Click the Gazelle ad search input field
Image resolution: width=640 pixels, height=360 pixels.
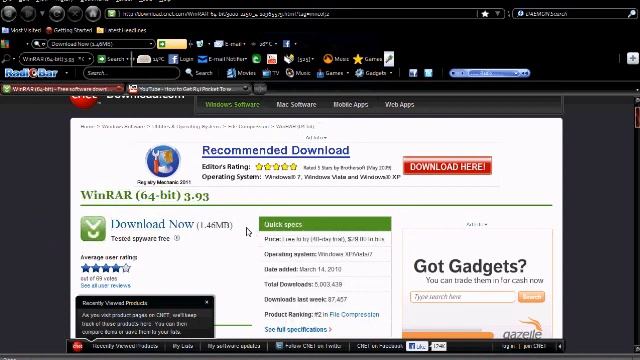[462, 297]
